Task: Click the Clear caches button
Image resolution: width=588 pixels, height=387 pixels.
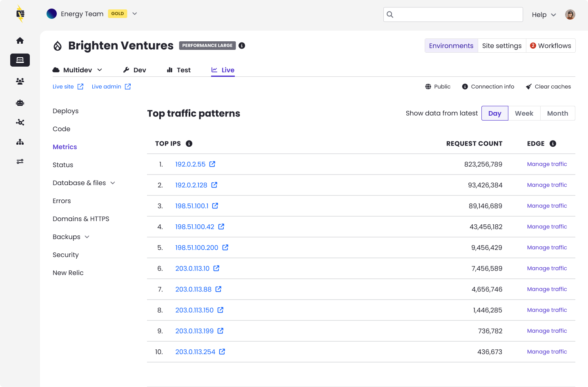Action: [x=548, y=87]
